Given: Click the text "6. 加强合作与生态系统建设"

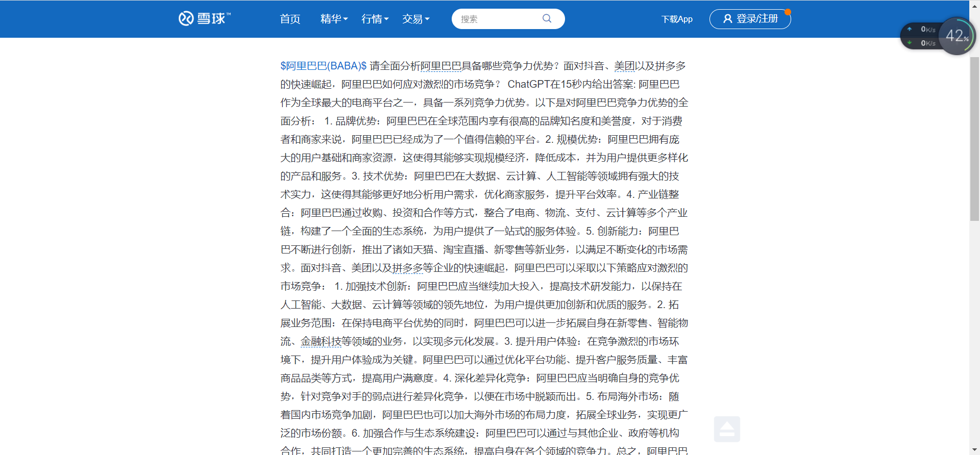Looking at the screenshot, I should point(414,433).
